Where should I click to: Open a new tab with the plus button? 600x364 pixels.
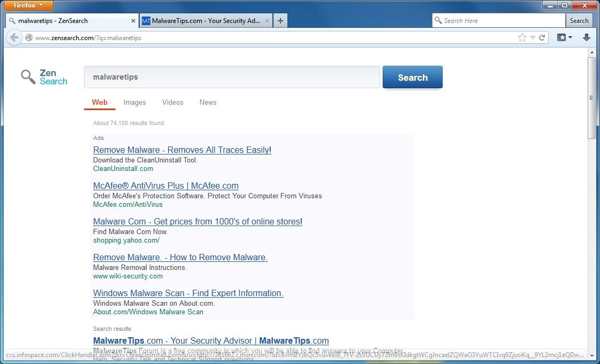click(x=280, y=21)
